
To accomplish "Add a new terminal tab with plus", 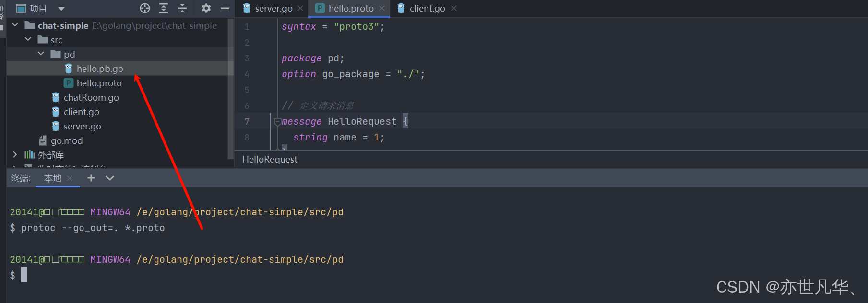I will tap(91, 178).
